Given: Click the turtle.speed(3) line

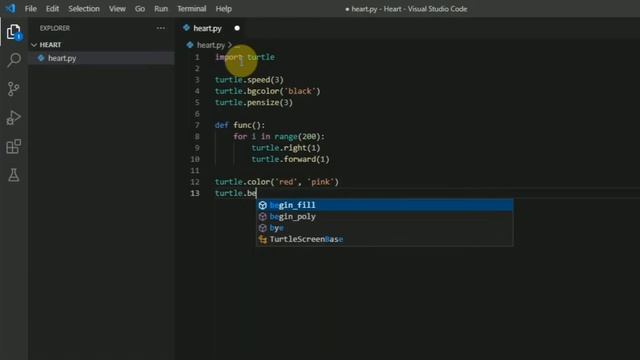Looking at the screenshot, I should click(x=249, y=80).
